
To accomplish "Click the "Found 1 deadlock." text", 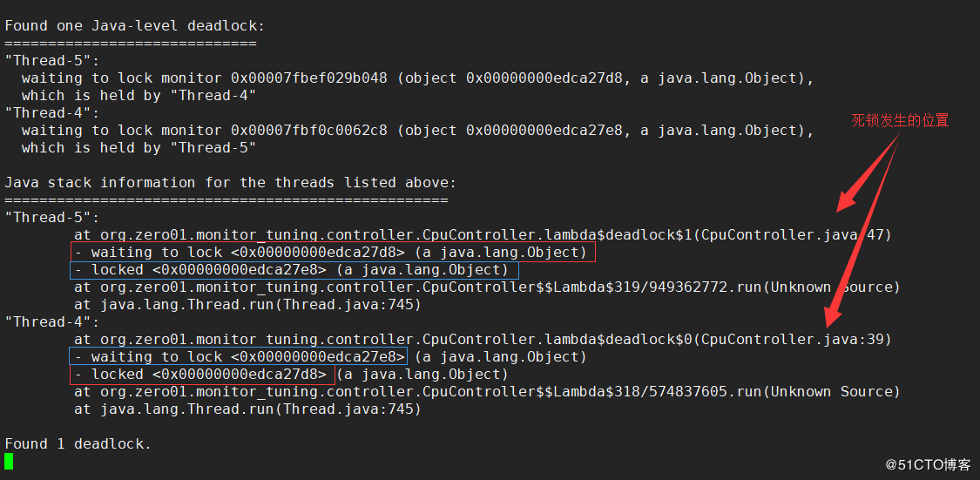I will tap(78, 444).
